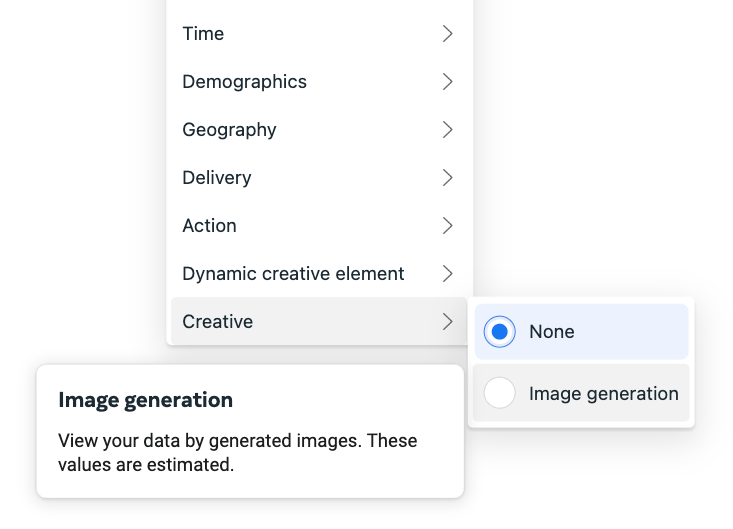Select the None radio button
Viewport: 733px width, 529px height.
coord(499,332)
